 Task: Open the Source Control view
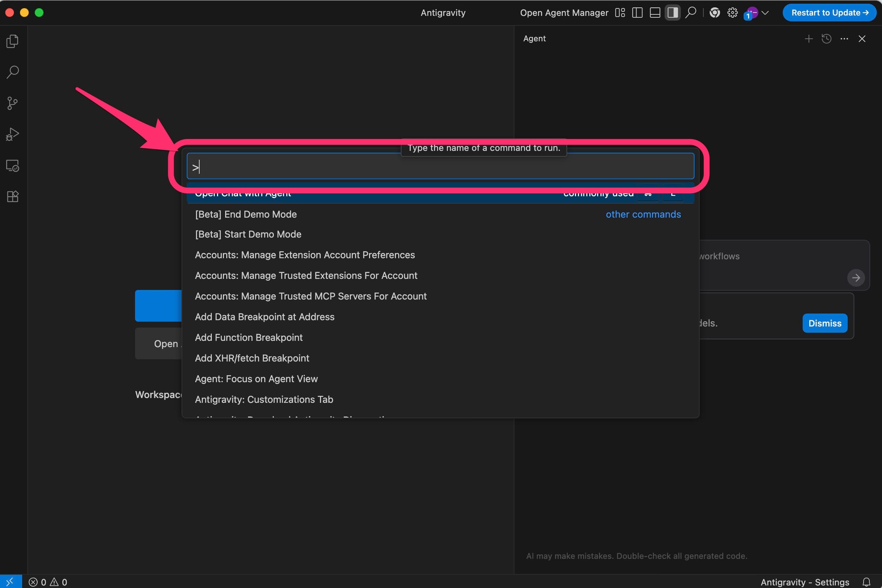click(13, 103)
